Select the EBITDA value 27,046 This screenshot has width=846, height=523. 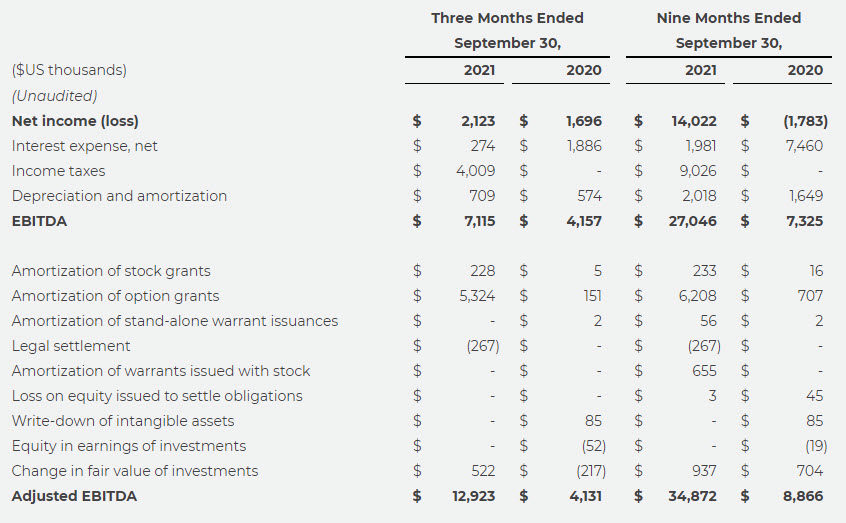click(692, 221)
